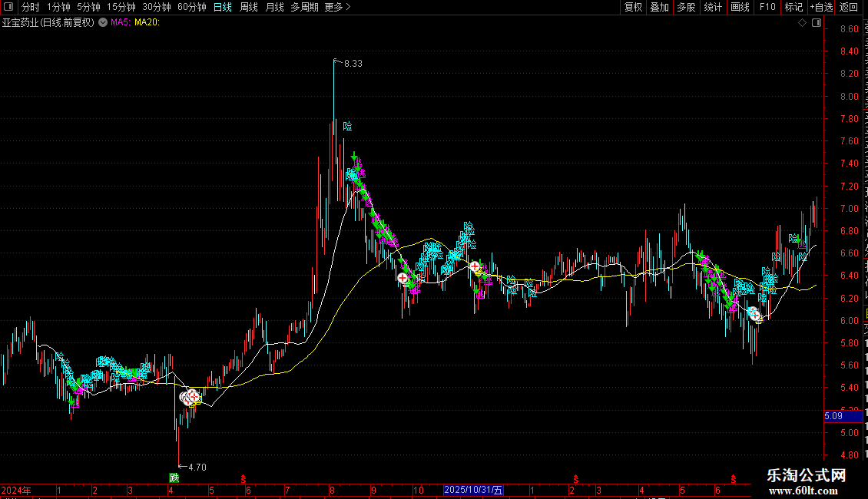Click the 8.60 price axis label
Viewport: 868px width, 499px height.
[849, 28]
